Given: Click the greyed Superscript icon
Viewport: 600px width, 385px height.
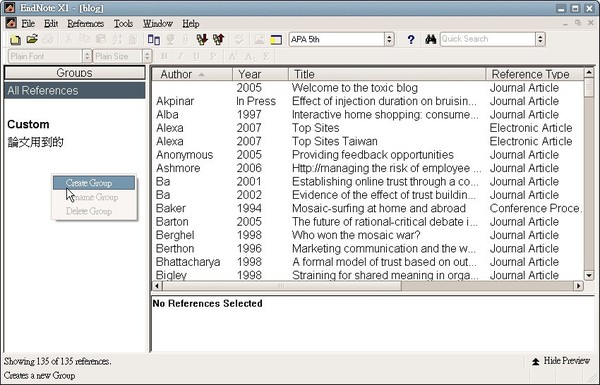Looking at the screenshot, I should tap(233, 56).
